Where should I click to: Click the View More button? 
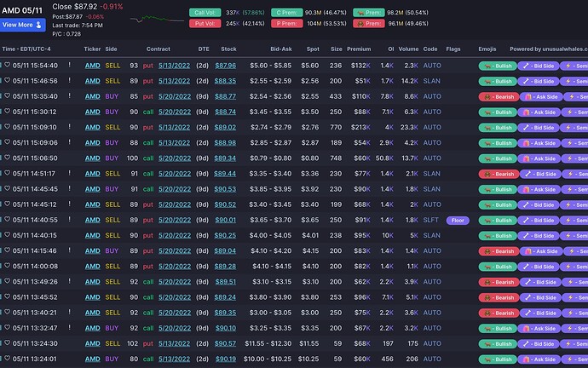point(22,25)
